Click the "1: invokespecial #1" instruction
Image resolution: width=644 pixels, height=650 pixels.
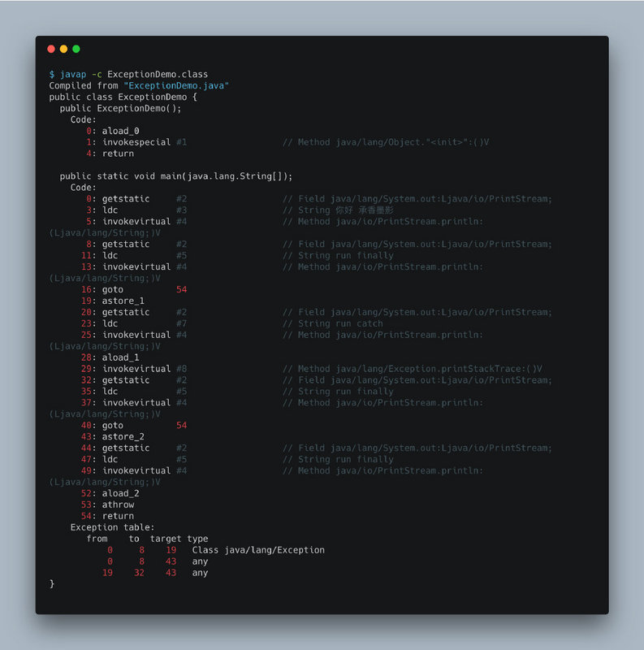pyautogui.click(x=136, y=142)
